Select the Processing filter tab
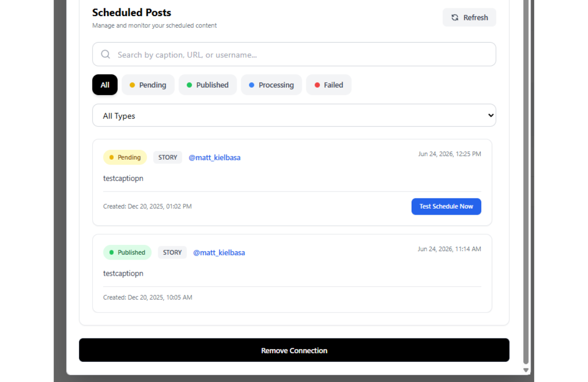 pos(271,85)
